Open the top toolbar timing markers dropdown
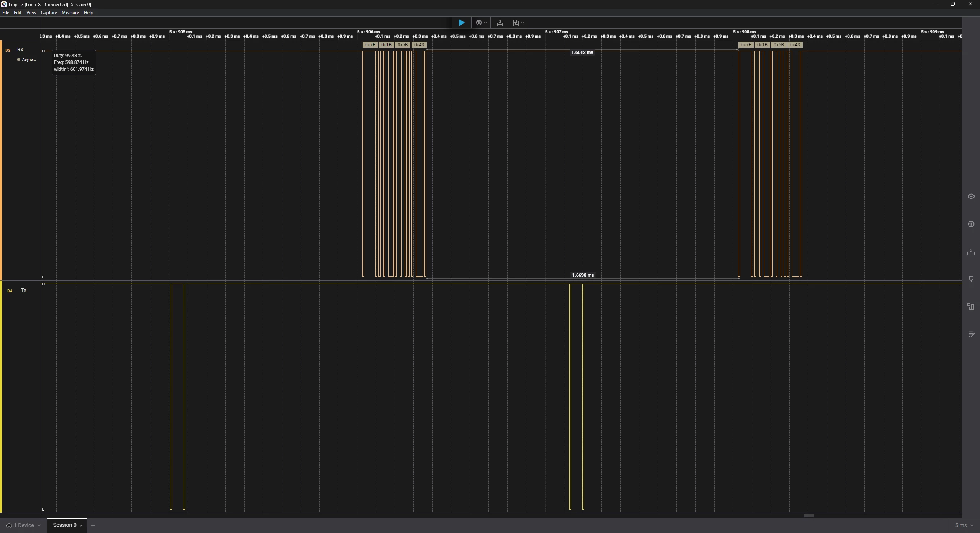 pos(518,23)
